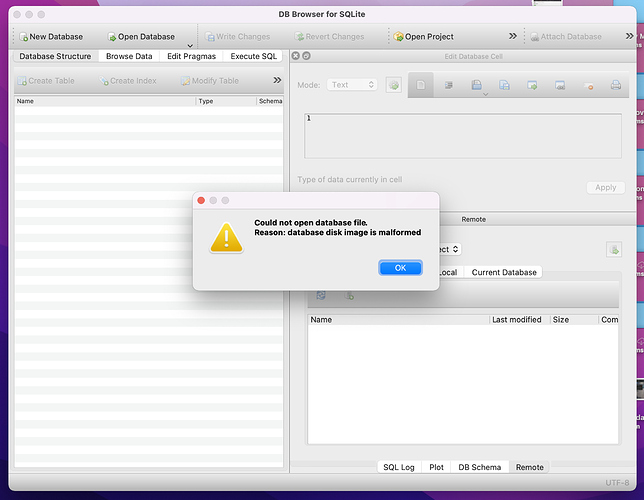Click the word wrap lines icon
The image size is (644, 500).
pos(448,85)
